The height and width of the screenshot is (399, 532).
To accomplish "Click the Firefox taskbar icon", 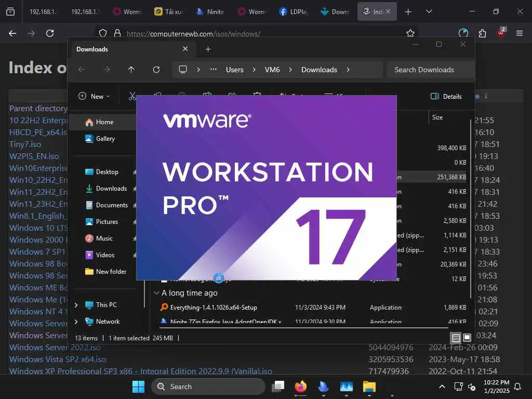I will pos(301,387).
